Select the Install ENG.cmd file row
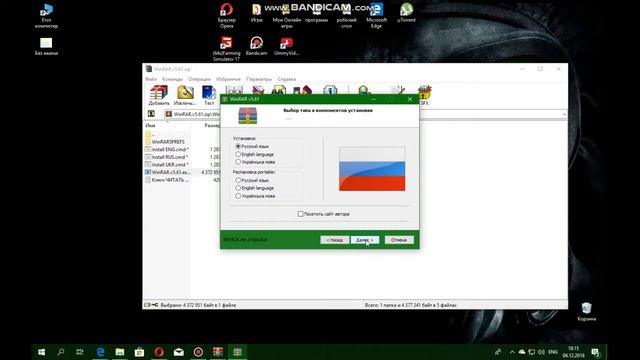The width and height of the screenshot is (640, 360). [167, 149]
